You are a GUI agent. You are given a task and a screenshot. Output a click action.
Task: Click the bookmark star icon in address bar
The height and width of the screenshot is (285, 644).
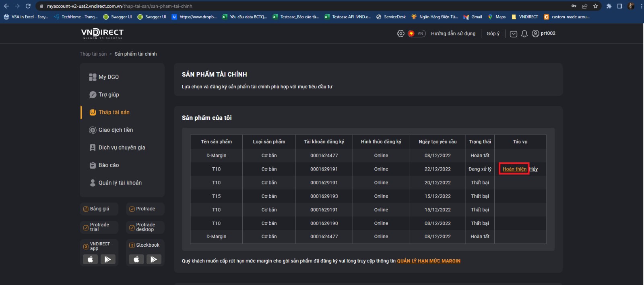595,6
